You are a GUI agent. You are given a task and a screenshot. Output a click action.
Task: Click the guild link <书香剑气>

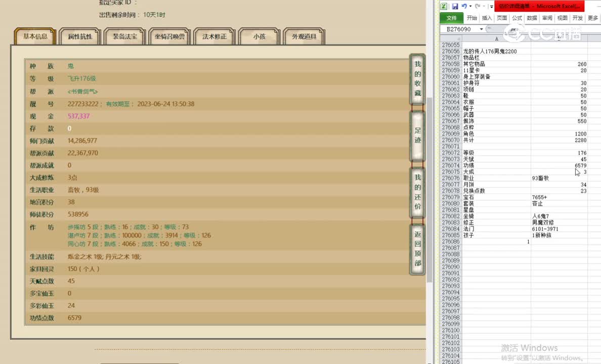[83, 92]
